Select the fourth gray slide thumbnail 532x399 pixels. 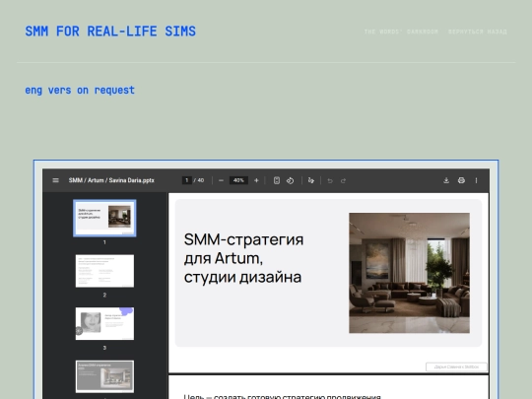(104, 376)
